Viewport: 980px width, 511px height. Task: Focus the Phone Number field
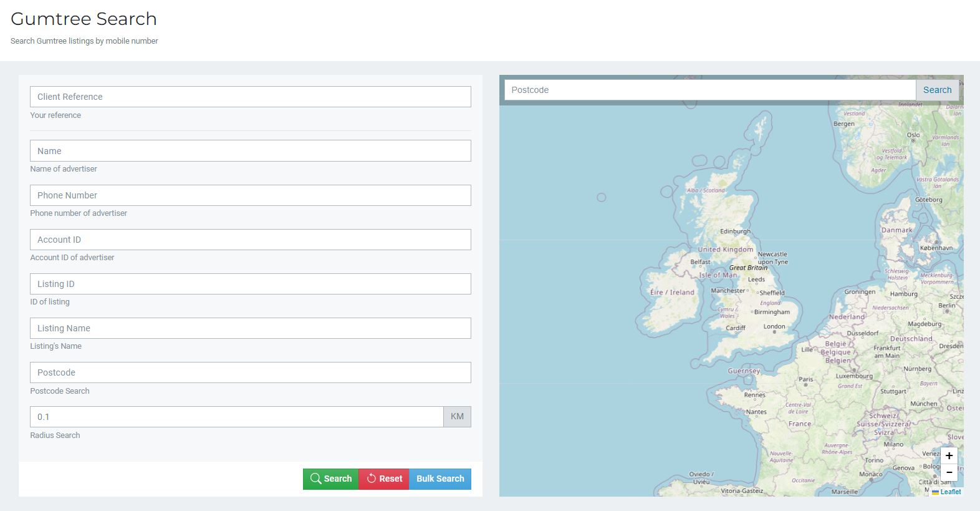[251, 195]
